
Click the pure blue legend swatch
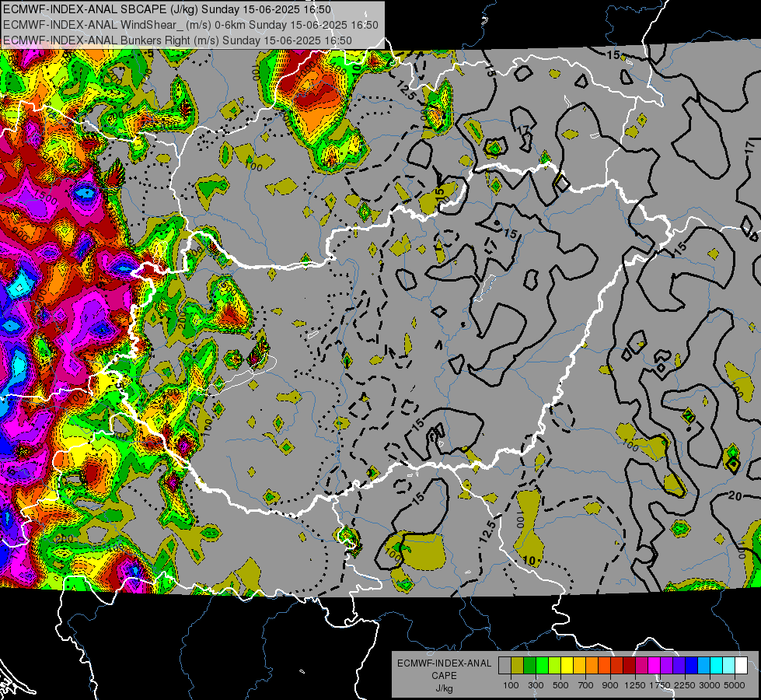(x=692, y=665)
